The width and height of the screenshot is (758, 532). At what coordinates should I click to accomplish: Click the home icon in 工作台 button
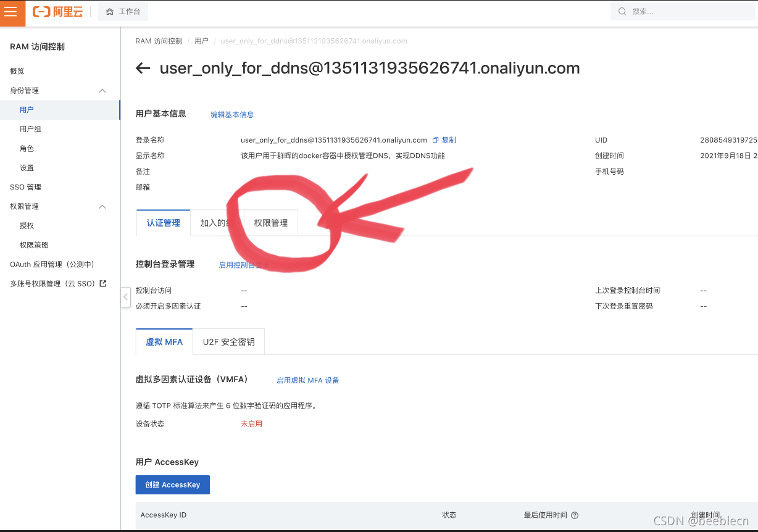tap(110, 12)
